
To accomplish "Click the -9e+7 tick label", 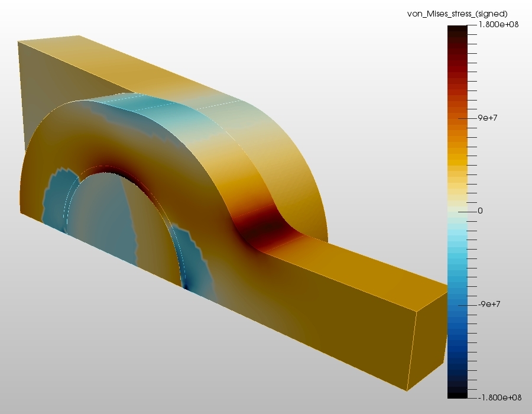I will point(489,304).
